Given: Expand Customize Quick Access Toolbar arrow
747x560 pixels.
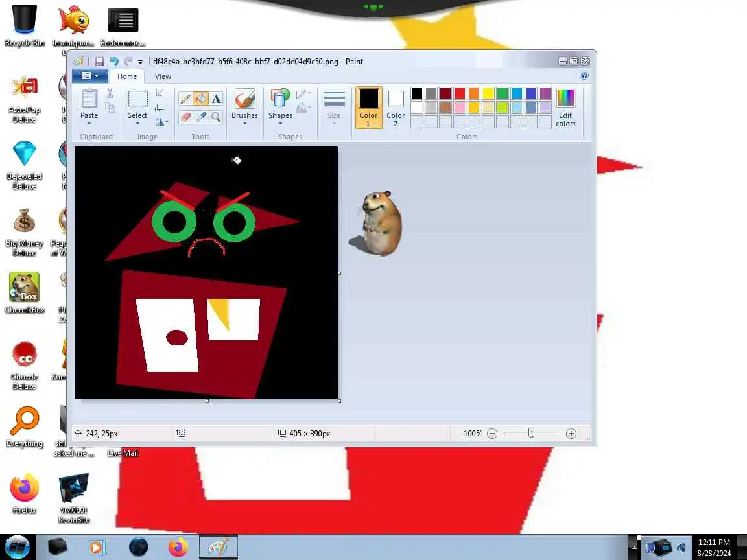Looking at the screenshot, I should click(140, 62).
